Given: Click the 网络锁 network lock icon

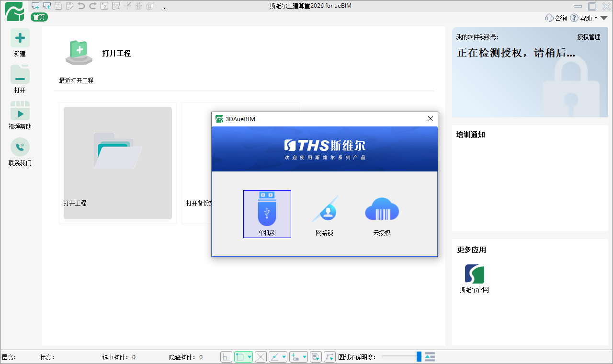Looking at the screenshot, I should [324, 214].
